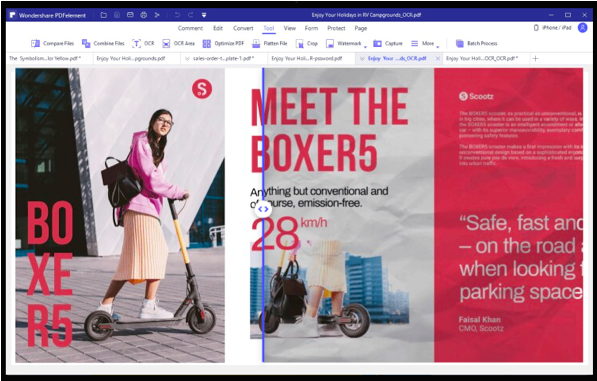Minimize the PDFelement window
Image resolution: width=597 pixels, height=381 pixels.
(x=551, y=15)
